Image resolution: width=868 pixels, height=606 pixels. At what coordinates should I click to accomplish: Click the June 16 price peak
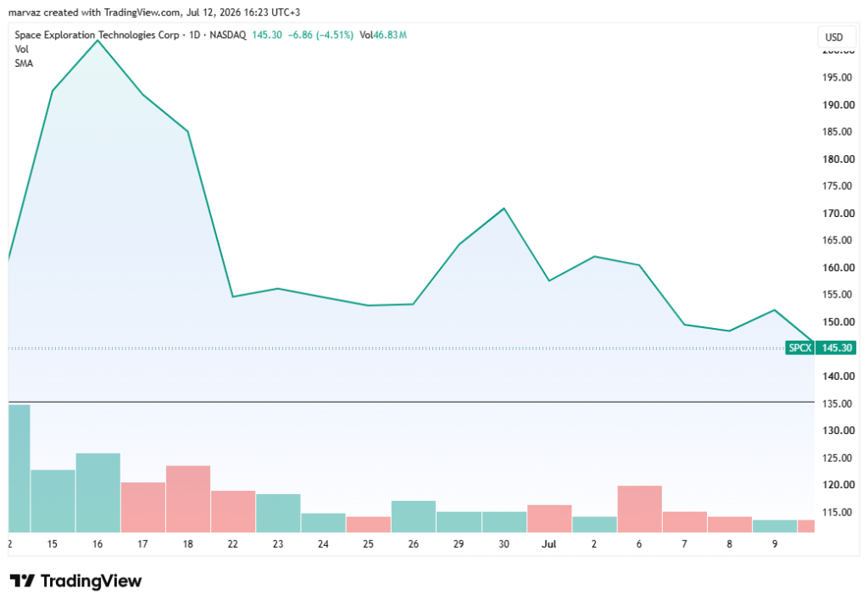coord(98,41)
